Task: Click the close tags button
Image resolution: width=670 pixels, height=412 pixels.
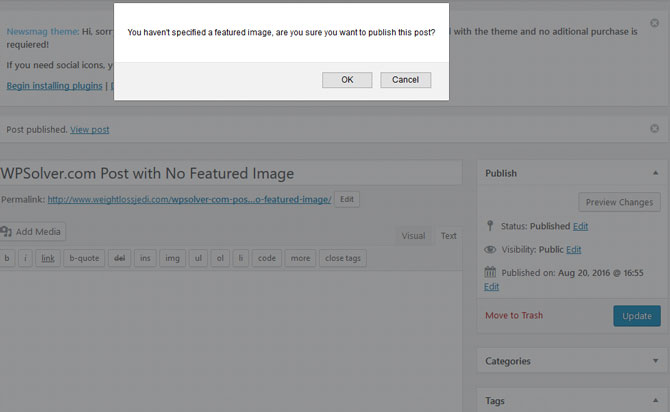Action: [x=343, y=258]
